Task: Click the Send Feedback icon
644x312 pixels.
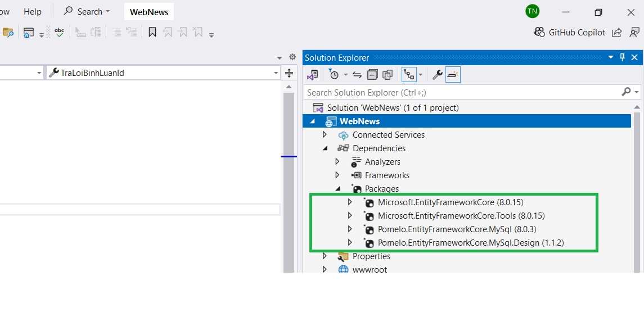Action: pyautogui.click(x=634, y=33)
